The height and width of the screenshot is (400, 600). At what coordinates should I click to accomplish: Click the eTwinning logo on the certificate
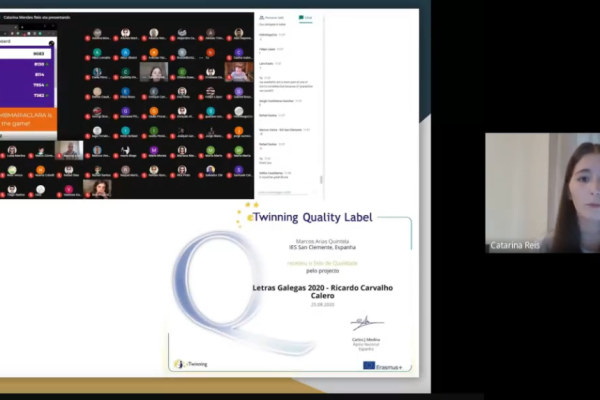191,364
